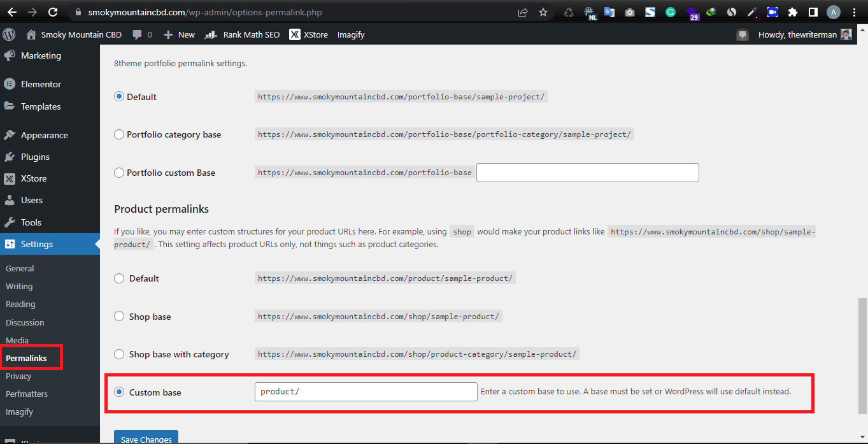
Task: Go to Privacy settings submenu
Action: (18, 376)
